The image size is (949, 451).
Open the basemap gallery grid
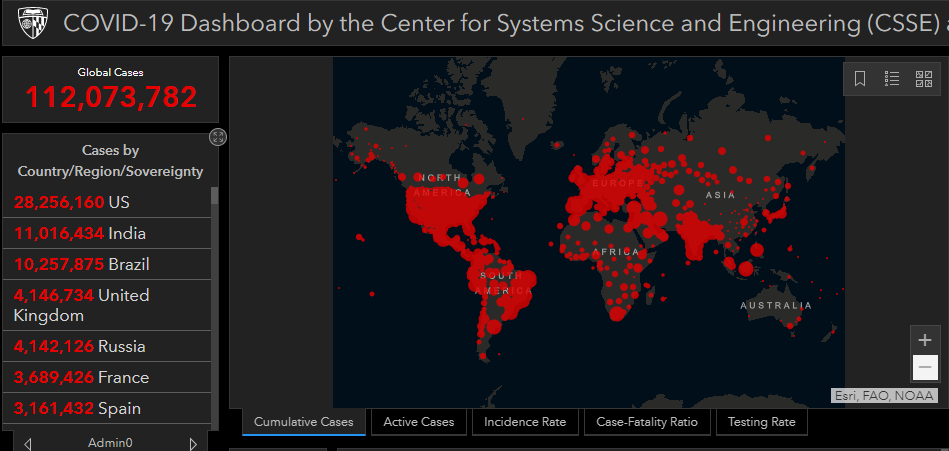coord(924,79)
